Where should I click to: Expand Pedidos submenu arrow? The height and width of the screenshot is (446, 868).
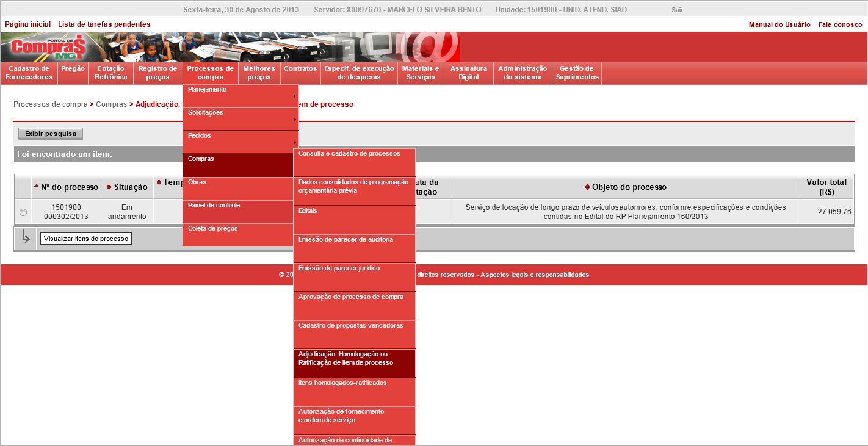coord(295,142)
